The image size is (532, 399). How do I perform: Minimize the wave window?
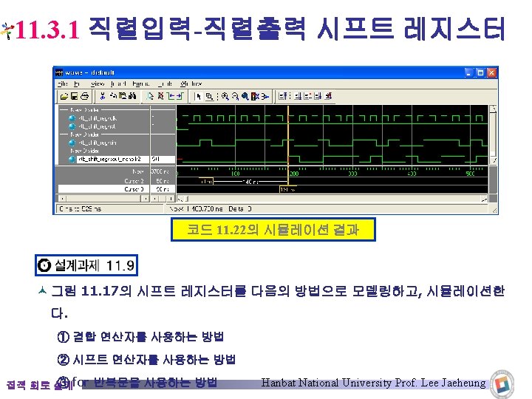[469, 72]
